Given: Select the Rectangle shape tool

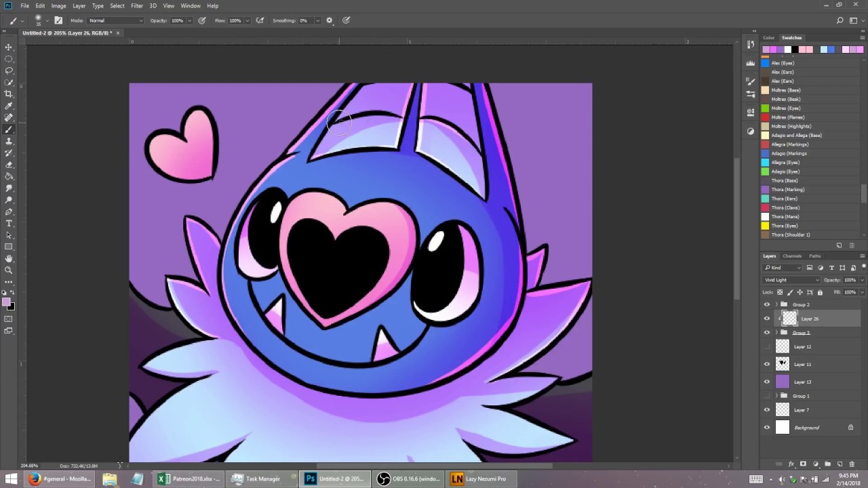Looking at the screenshot, I should pos(9,247).
